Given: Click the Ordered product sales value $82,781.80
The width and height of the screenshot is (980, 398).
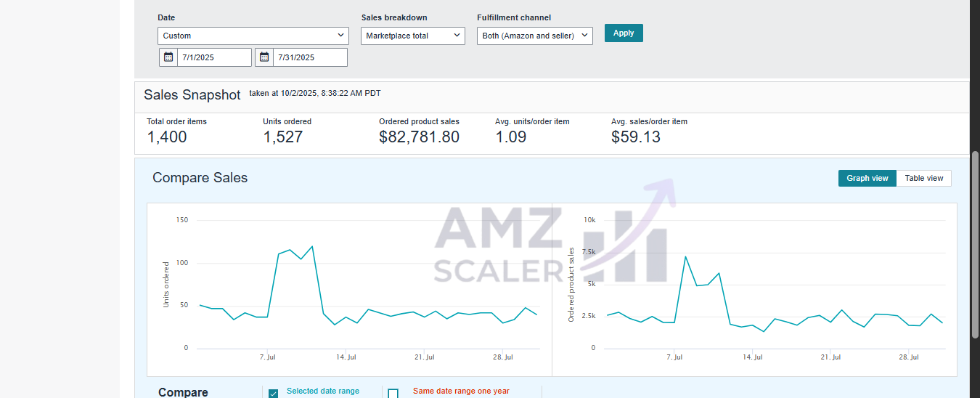Looking at the screenshot, I should [419, 137].
